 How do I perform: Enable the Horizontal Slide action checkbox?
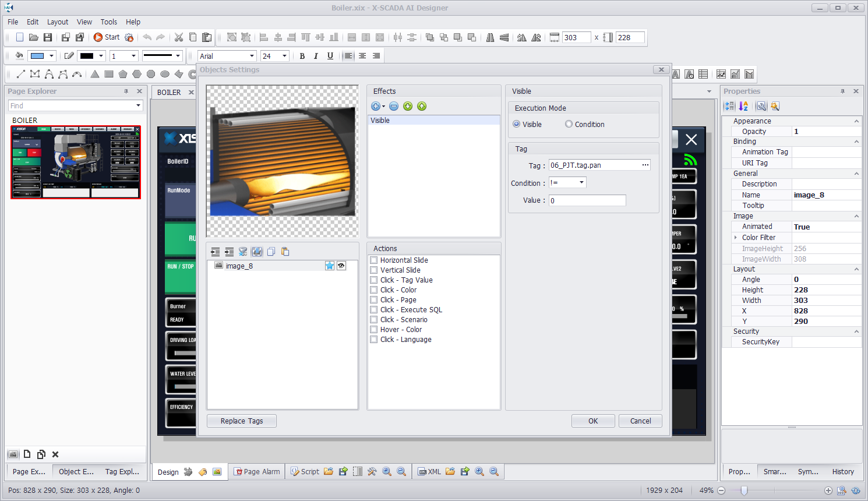tap(374, 260)
